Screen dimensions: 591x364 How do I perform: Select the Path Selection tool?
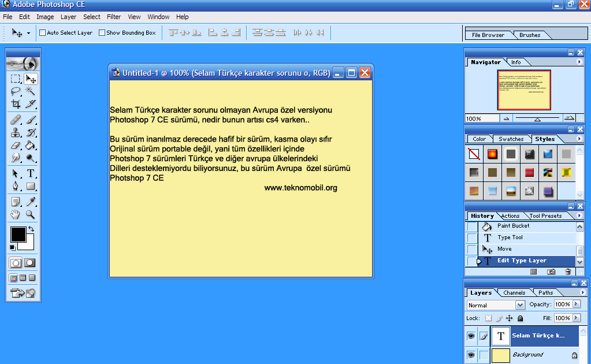(x=16, y=173)
